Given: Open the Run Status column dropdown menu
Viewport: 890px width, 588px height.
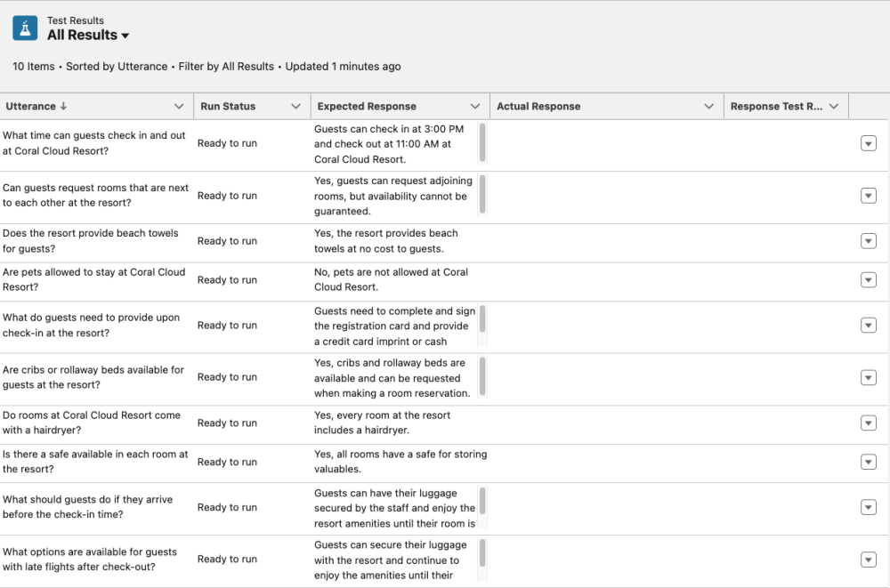Looking at the screenshot, I should [295, 105].
